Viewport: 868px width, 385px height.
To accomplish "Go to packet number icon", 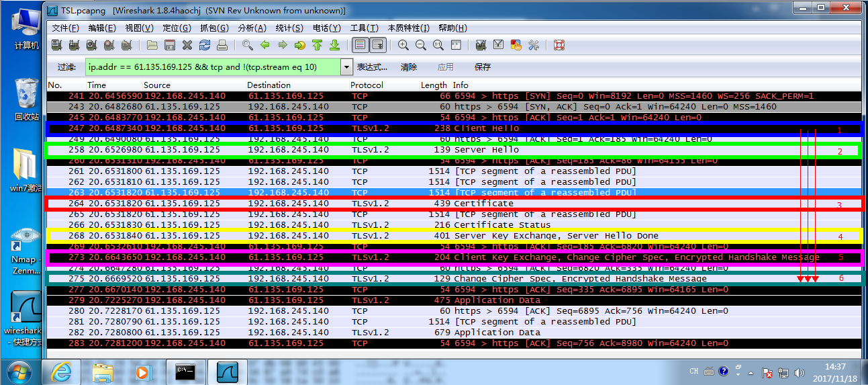I will (x=300, y=45).
